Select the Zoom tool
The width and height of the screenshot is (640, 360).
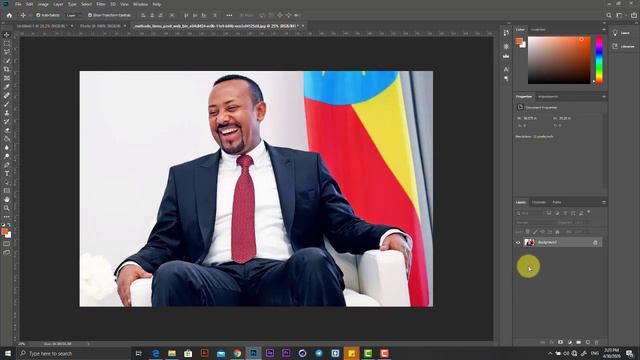(x=7, y=208)
